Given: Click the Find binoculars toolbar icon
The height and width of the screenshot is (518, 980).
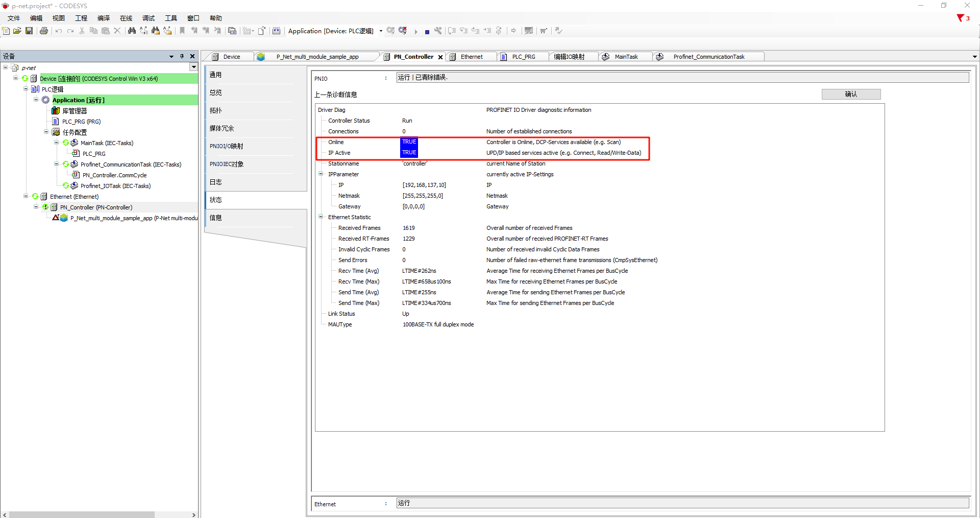Looking at the screenshot, I should (132, 31).
